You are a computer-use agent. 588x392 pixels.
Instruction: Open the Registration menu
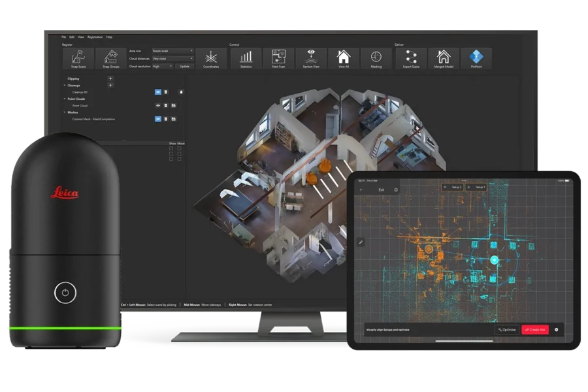[95, 37]
